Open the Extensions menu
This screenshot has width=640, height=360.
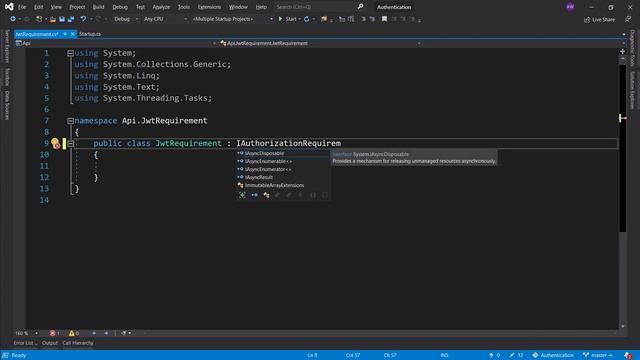coord(209,7)
